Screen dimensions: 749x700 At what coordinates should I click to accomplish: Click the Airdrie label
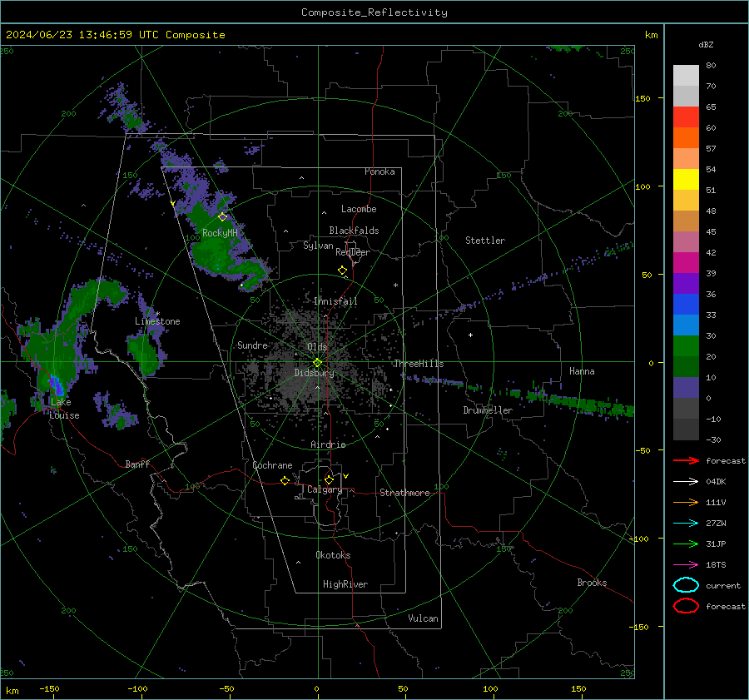(328, 444)
